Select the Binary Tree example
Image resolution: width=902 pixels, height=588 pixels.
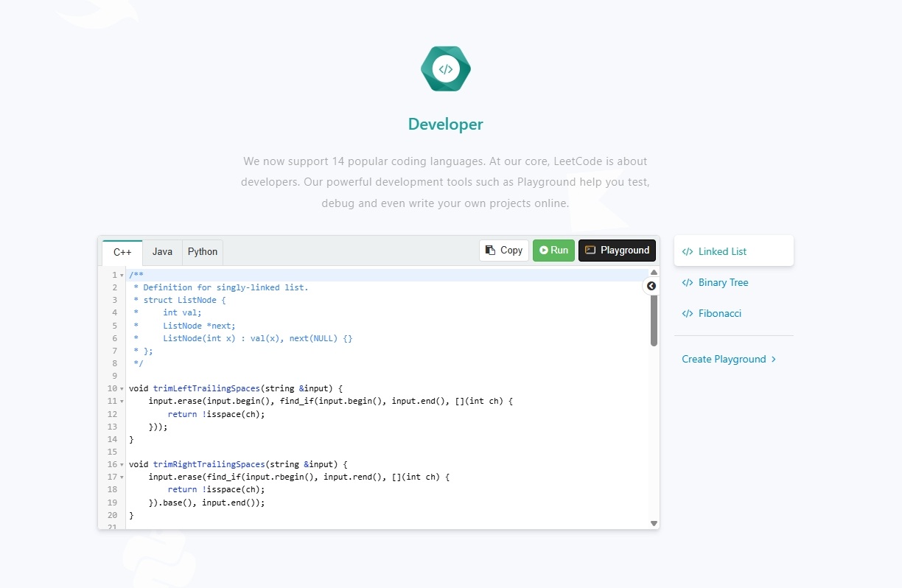[722, 283]
